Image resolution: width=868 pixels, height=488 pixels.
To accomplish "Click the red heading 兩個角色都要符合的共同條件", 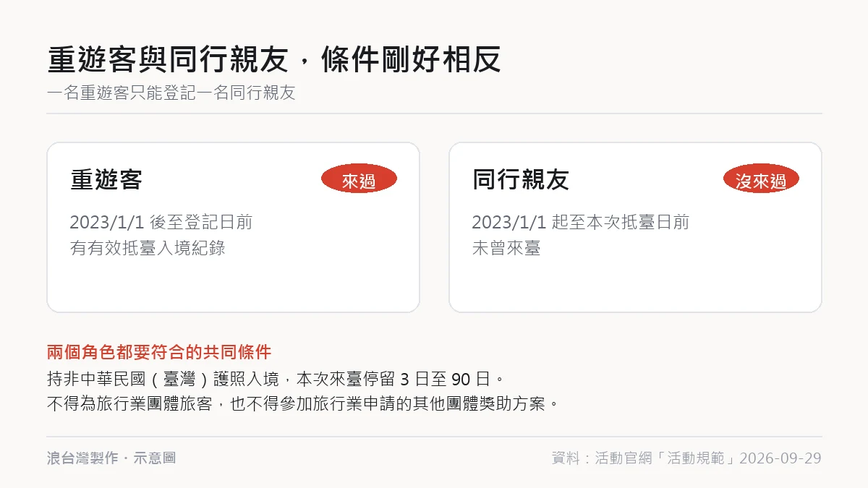I will [159, 352].
